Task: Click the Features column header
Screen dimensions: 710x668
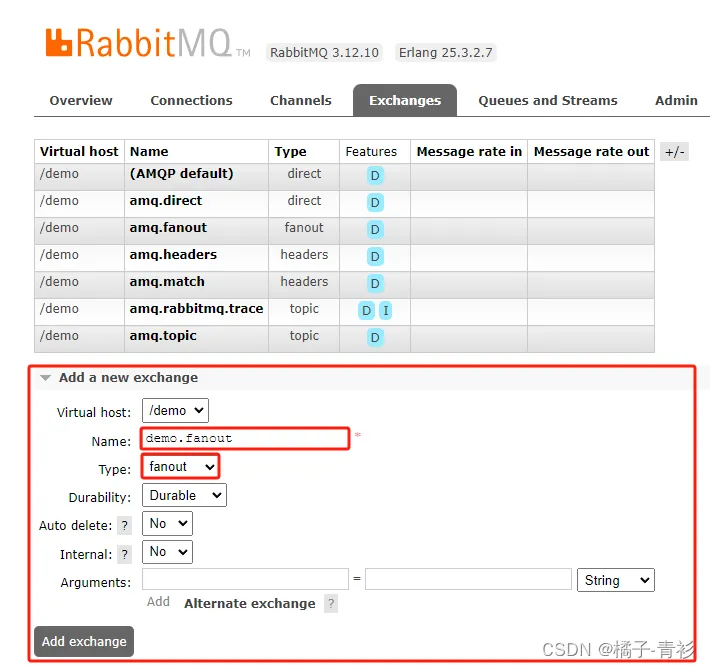Action: [371, 152]
